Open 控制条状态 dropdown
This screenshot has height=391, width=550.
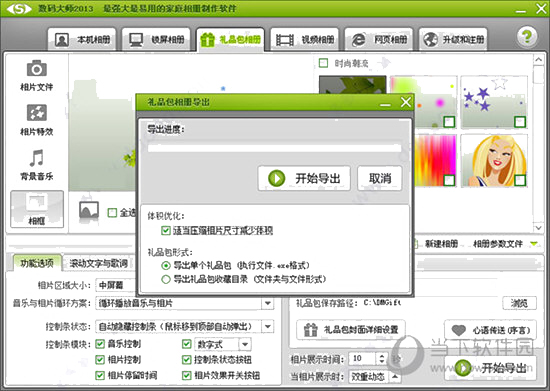(185, 326)
